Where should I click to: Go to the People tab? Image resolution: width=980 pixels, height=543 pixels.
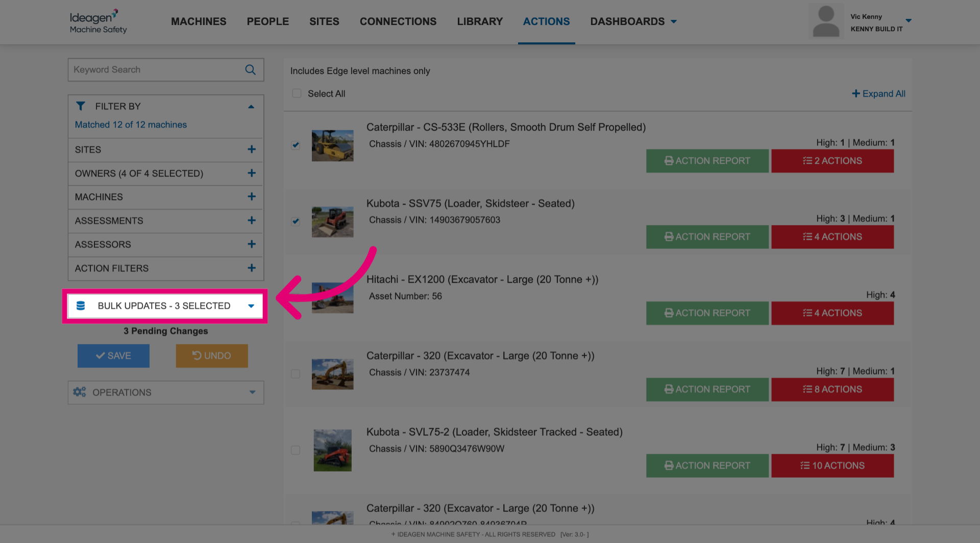268,21
